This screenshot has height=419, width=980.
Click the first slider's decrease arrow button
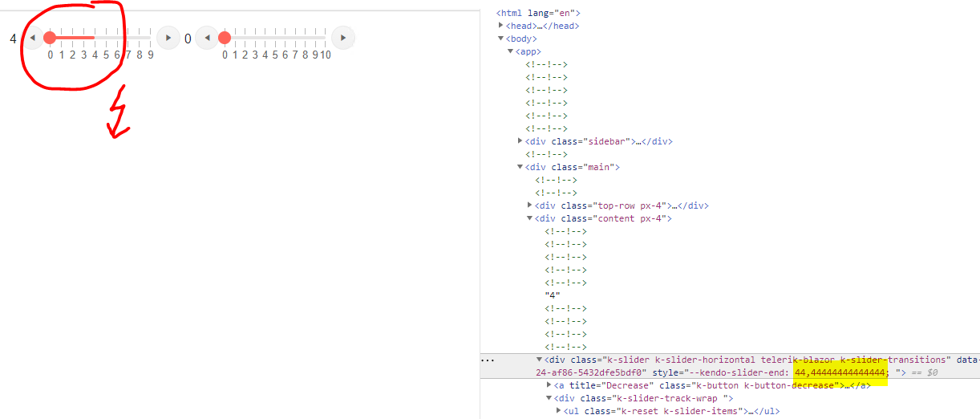pos(33,38)
